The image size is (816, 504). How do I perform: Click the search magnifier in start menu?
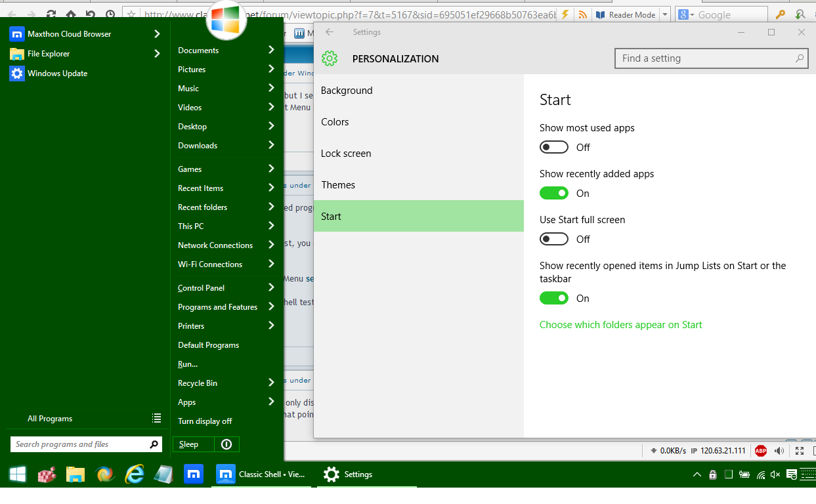[x=153, y=444]
